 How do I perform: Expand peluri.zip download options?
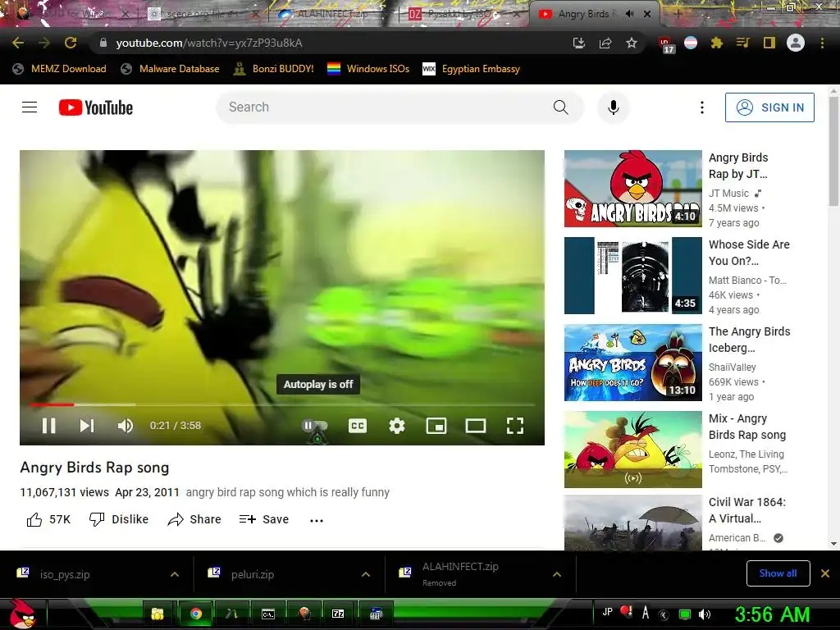click(366, 574)
